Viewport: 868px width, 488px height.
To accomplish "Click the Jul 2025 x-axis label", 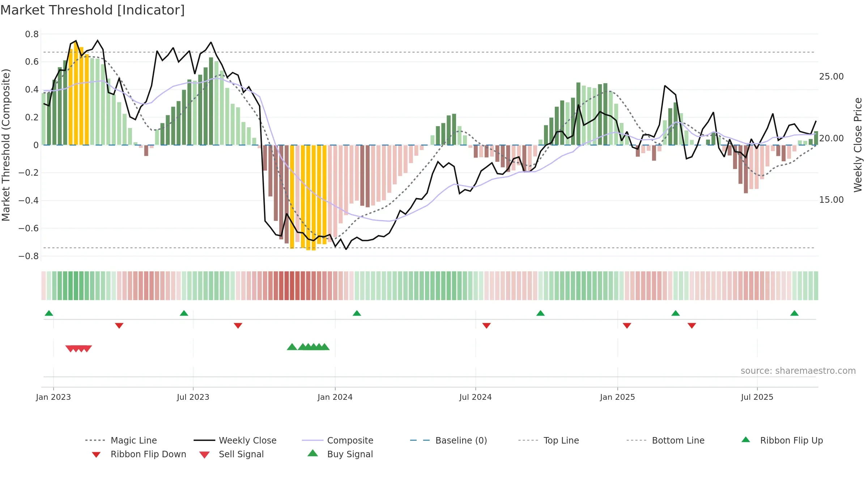I will [x=757, y=397].
